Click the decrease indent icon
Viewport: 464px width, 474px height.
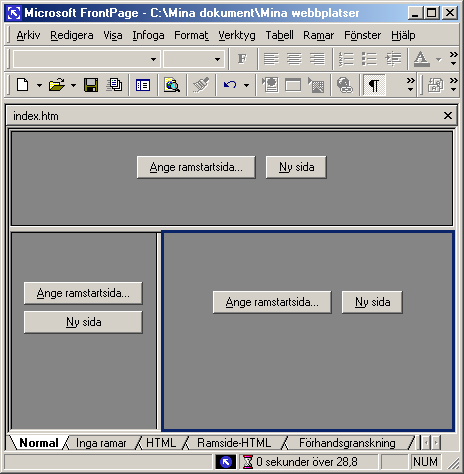click(x=393, y=59)
